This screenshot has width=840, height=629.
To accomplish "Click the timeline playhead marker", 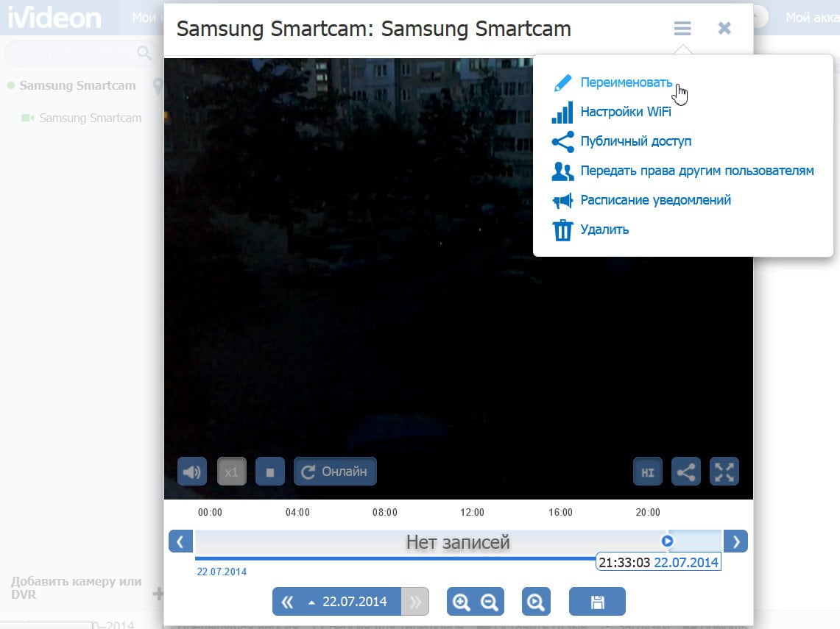I will coord(667,541).
